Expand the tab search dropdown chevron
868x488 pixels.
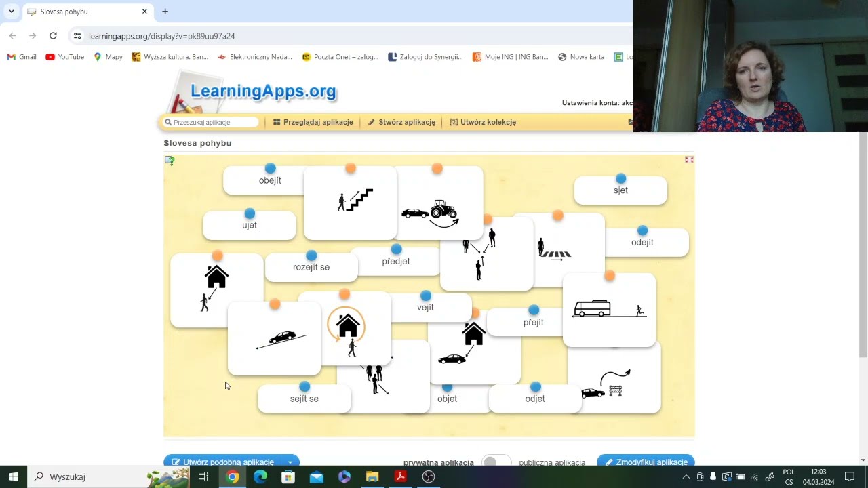pos(12,12)
